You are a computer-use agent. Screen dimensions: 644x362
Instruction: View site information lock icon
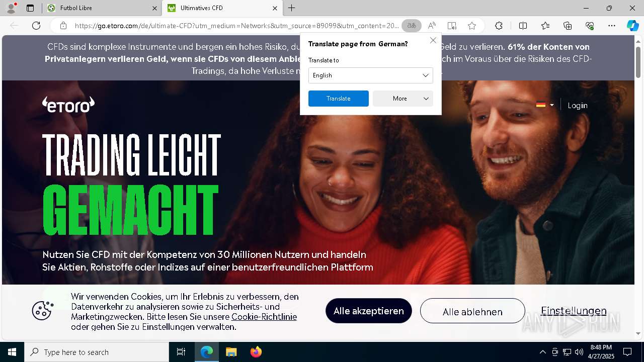pyautogui.click(x=63, y=26)
